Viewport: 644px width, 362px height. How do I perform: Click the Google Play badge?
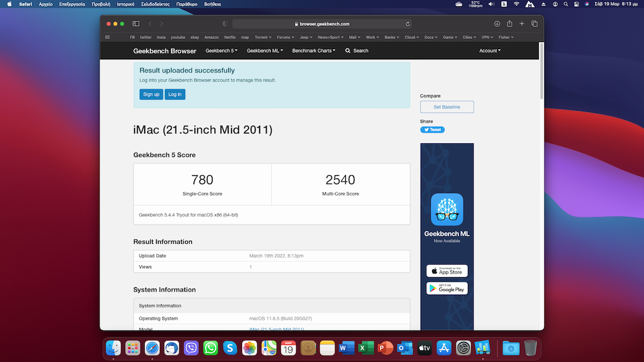point(447,288)
